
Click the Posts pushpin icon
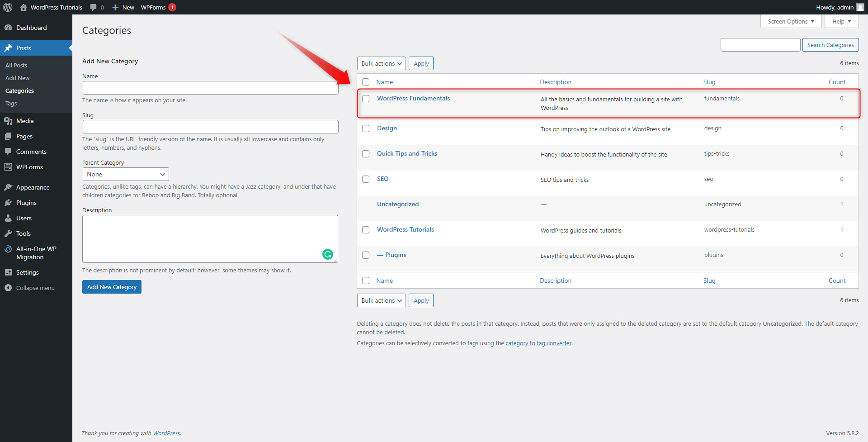point(8,48)
